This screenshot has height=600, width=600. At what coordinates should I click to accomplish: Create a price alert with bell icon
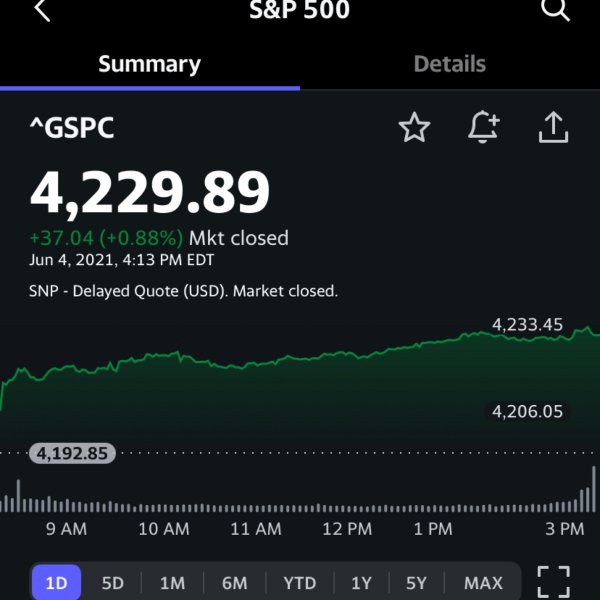click(x=484, y=127)
